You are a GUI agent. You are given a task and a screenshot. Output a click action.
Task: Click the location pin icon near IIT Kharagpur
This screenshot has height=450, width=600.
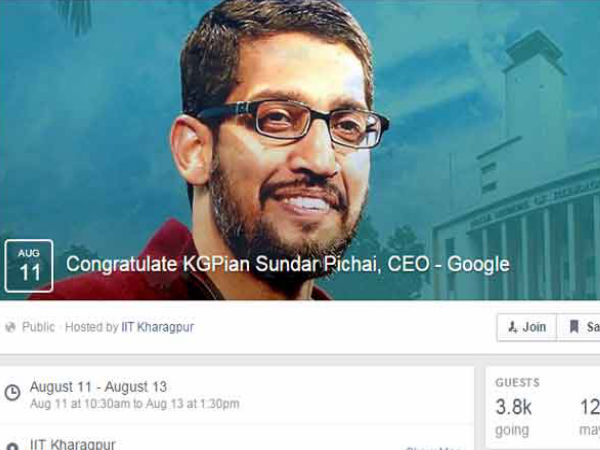pyautogui.click(x=12, y=447)
